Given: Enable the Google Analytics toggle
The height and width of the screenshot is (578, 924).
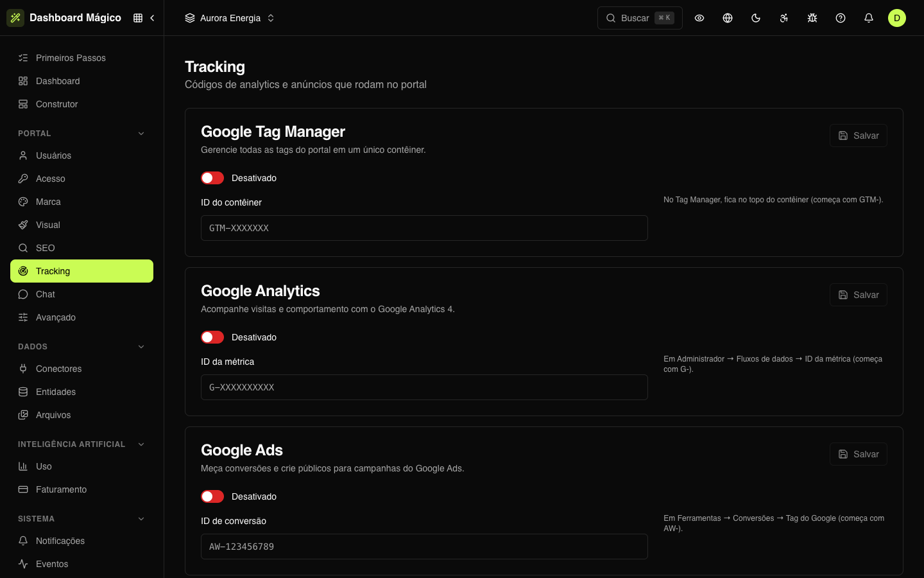Looking at the screenshot, I should [x=212, y=337].
